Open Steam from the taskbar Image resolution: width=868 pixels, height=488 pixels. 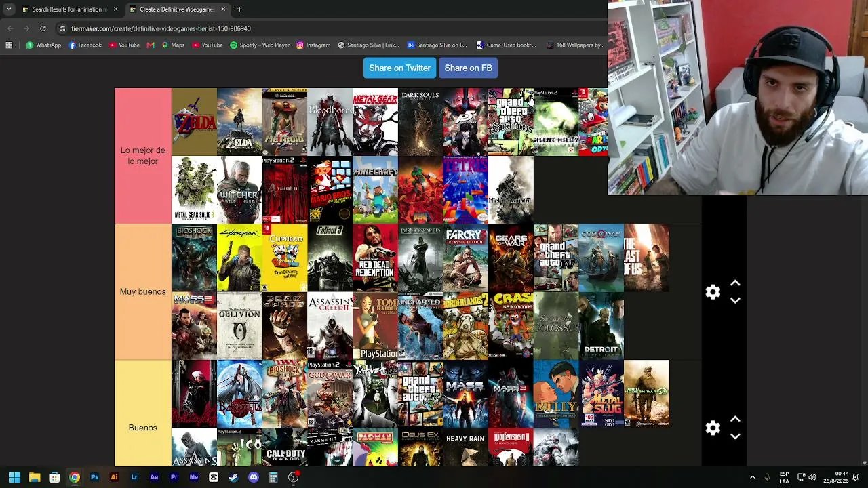(233, 477)
